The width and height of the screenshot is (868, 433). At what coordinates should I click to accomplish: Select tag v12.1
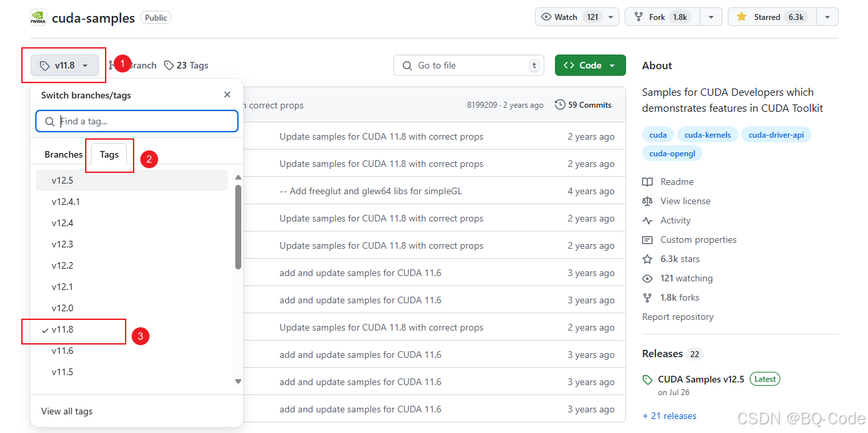click(x=132, y=287)
